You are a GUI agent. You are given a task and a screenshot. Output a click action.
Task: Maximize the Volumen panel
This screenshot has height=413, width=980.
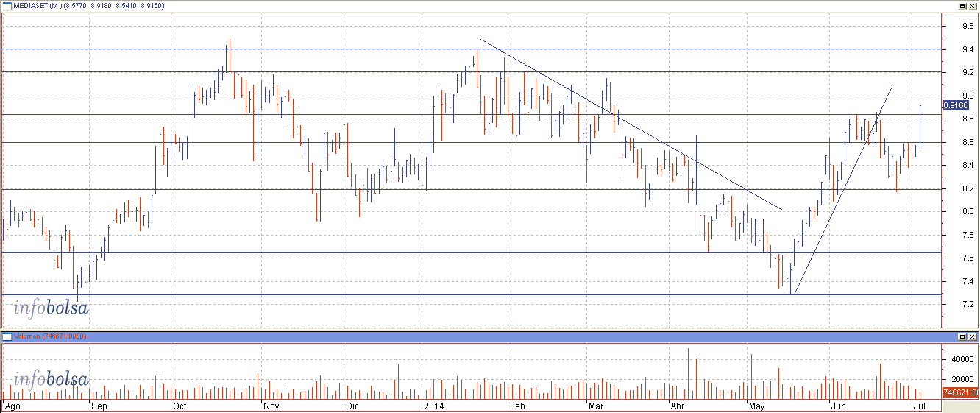(962, 336)
